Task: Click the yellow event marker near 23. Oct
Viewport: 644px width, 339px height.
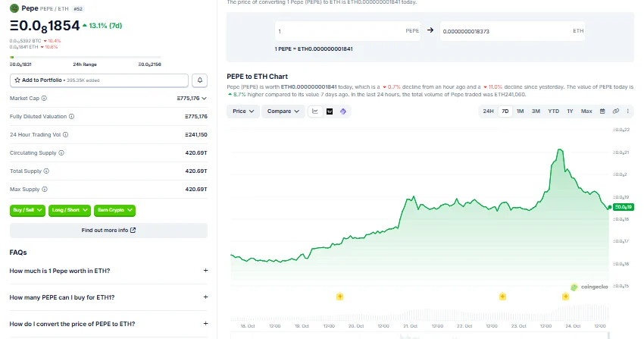Action: tap(502, 297)
